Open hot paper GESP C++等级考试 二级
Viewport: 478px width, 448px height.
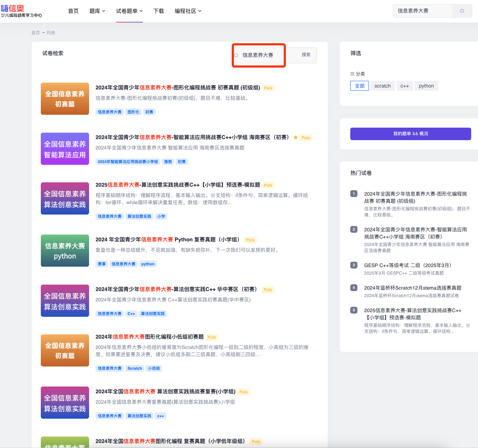[x=409, y=265]
